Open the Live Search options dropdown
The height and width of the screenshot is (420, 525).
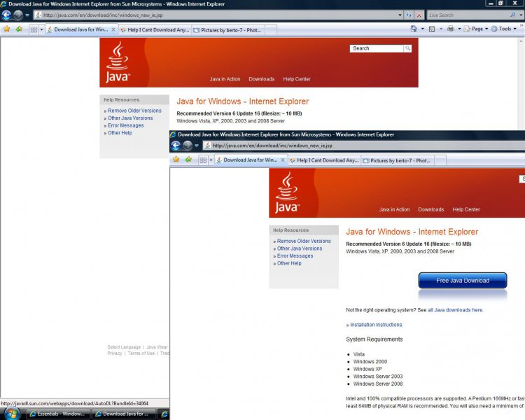point(521,15)
